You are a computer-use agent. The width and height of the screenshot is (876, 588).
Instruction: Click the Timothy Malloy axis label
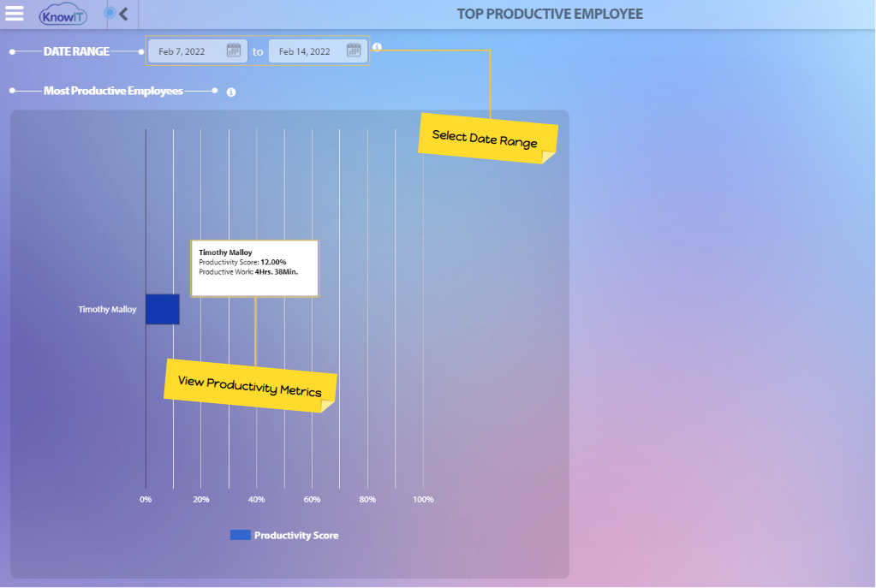(x=107, y=309)
